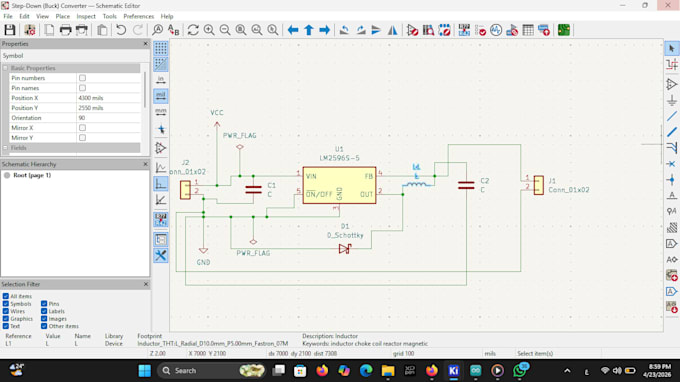The width and height of the screenshot is (680, 382).
Task: Open the Help menu
Action: pos(167,16)
